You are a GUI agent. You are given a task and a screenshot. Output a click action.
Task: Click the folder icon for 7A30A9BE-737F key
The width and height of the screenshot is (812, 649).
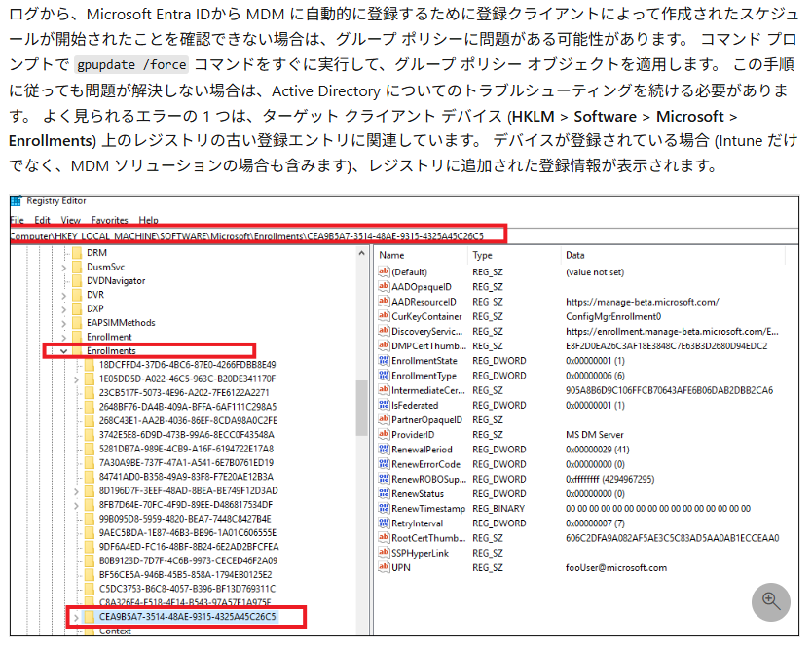point(90,462)
